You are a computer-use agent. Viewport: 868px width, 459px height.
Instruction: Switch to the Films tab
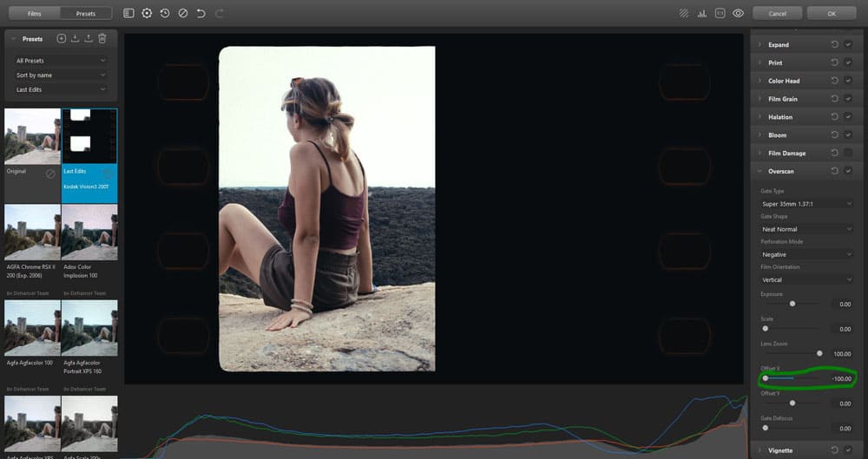click(35, 13)
